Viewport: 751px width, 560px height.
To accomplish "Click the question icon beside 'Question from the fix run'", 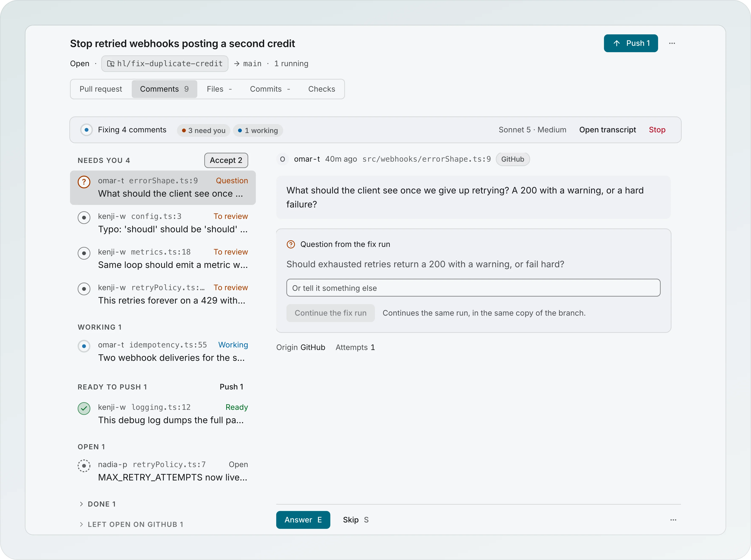I will point(291,244).
